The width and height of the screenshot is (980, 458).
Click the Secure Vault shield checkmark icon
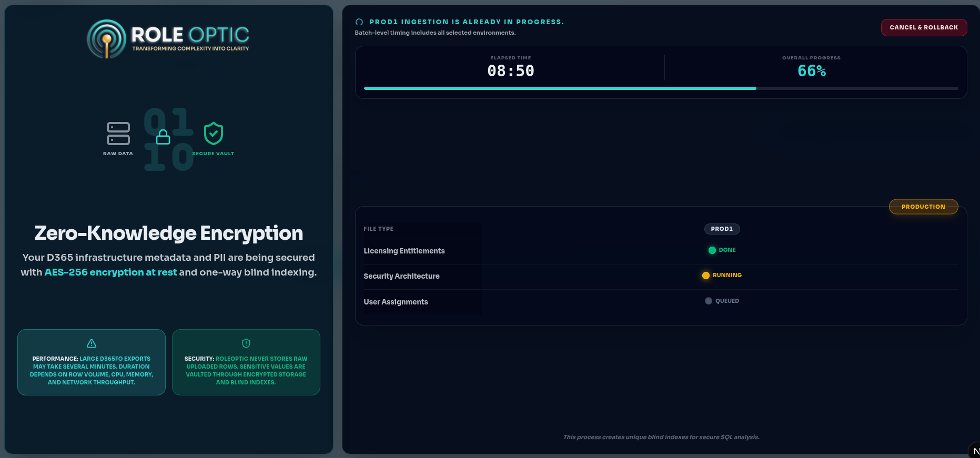pos(214,134)
